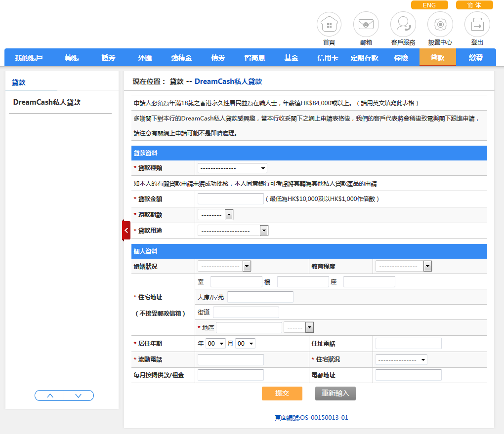The width and height of the screenshot is (504, 434).
Task: Open the loan purpose (貸款用途) dropdown
Action: coord(233,231)
